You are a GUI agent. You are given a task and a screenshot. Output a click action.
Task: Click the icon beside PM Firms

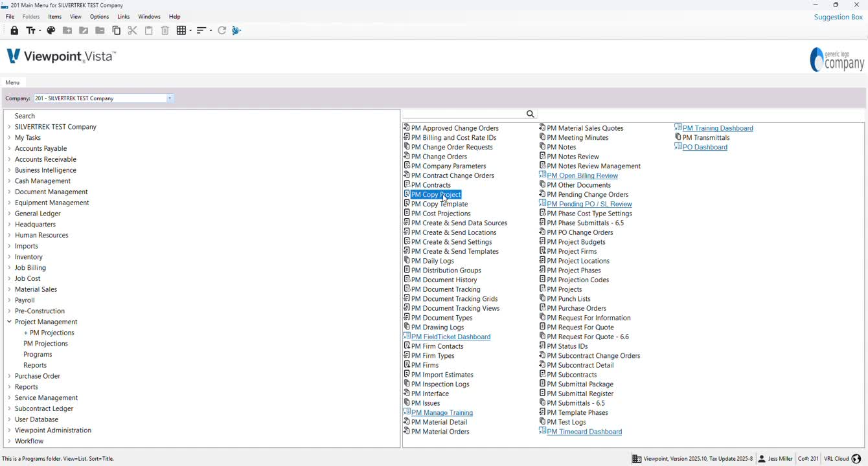[x=407, y=364]
